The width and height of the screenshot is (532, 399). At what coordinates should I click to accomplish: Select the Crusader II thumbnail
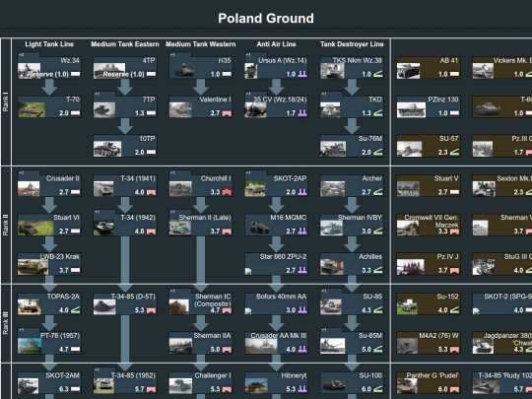29,188
